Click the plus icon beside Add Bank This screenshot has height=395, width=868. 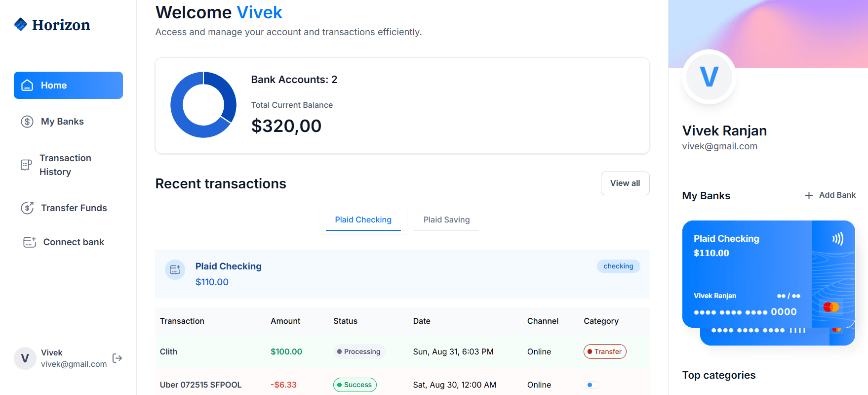[809, 195]
